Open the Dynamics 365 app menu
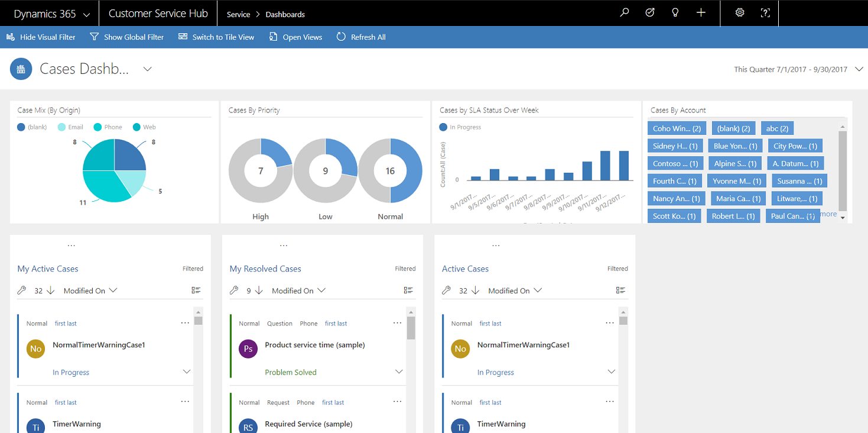This screenshot has height=433, width=868. click(x=50, y=13)
